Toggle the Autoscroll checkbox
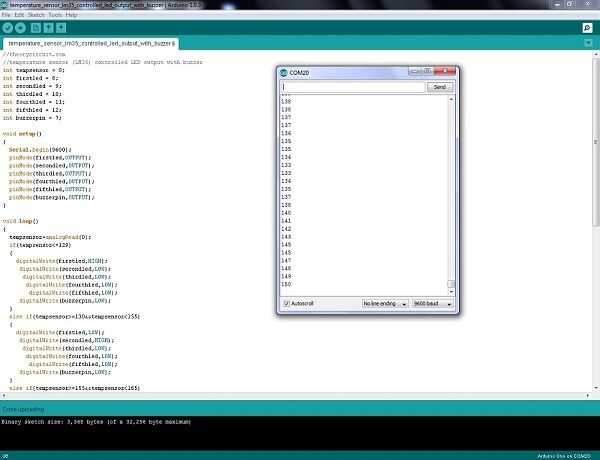The width and height of the screenshot is (600, 460). pyautogui.click(x=286, y=303)
